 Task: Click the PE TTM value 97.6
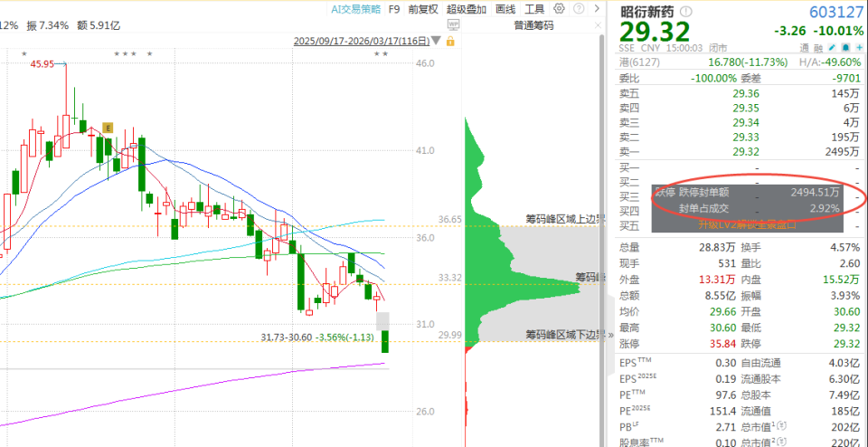(x=726, y=395)
